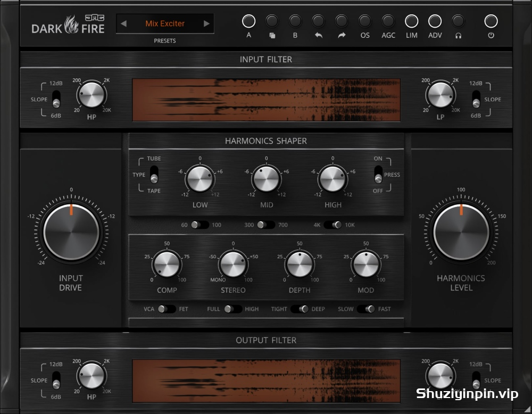Click the DEPTH knob

pos(300,264)
